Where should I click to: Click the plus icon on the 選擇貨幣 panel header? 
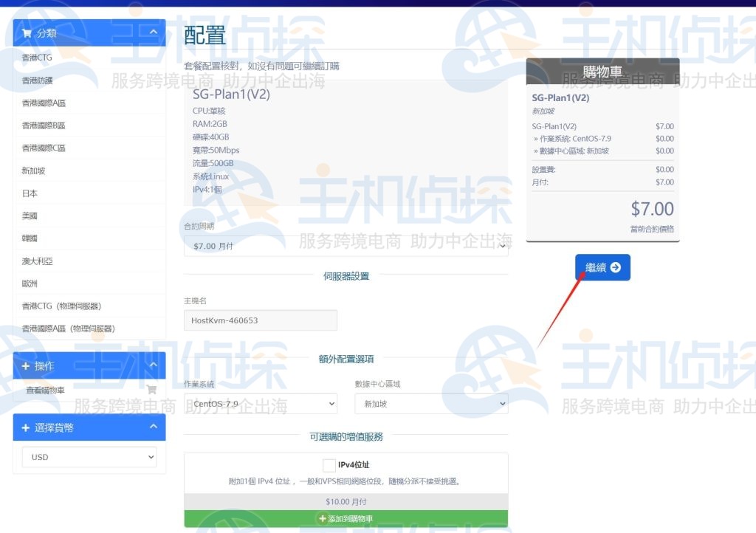point(24,427)
